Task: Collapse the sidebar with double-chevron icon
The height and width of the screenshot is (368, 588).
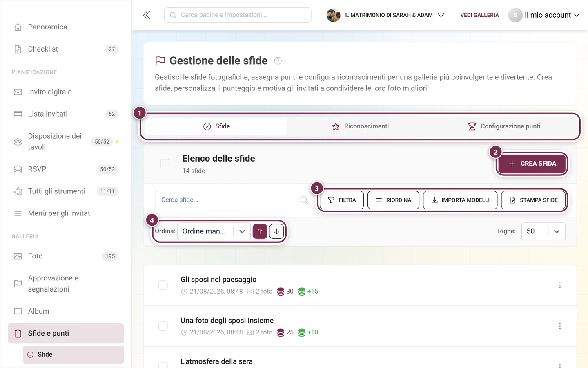Action: (147, 15)
